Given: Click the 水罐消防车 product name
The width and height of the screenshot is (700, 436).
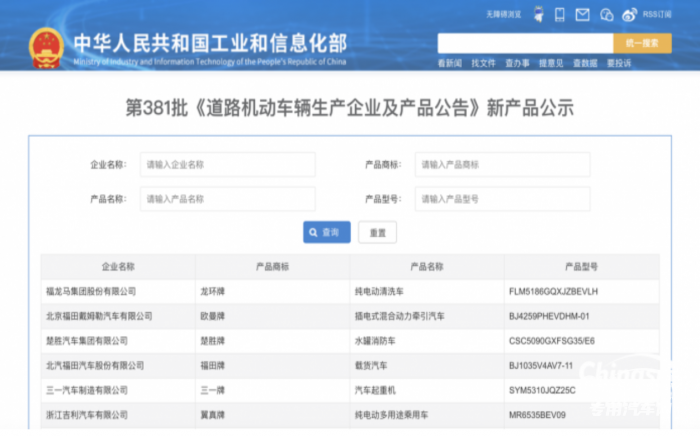Looking at the screenshot, I should tap(375, 341).
